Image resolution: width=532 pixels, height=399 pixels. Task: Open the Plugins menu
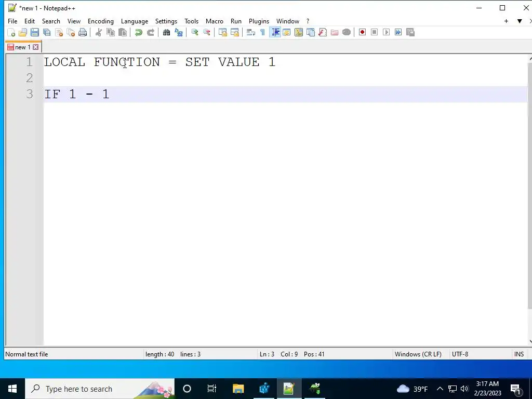(x=259, y=21)
